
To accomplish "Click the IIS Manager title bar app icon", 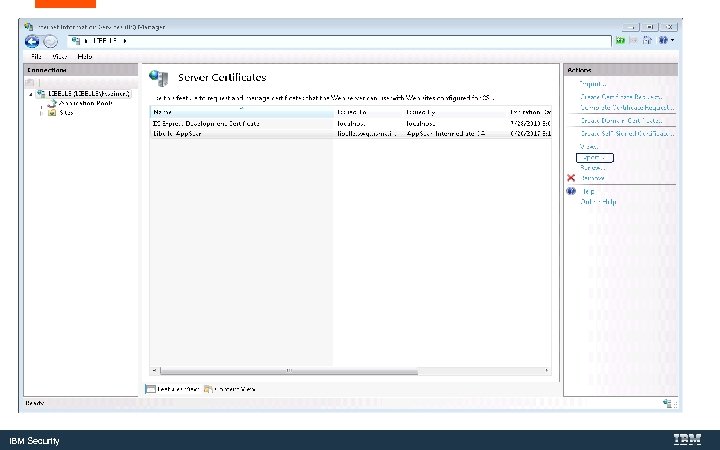I will (x=29, y=27).
